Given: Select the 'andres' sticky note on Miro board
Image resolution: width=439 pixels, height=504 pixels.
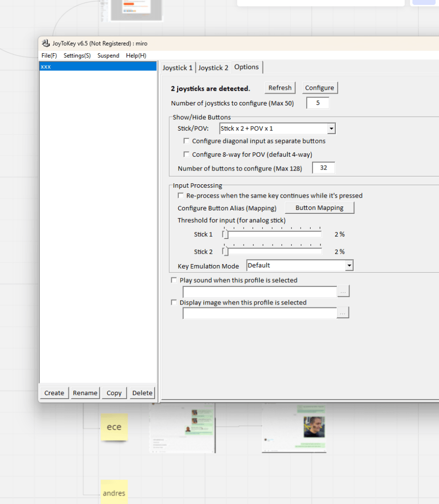Looking at the screenshot, I should point(114,492).
